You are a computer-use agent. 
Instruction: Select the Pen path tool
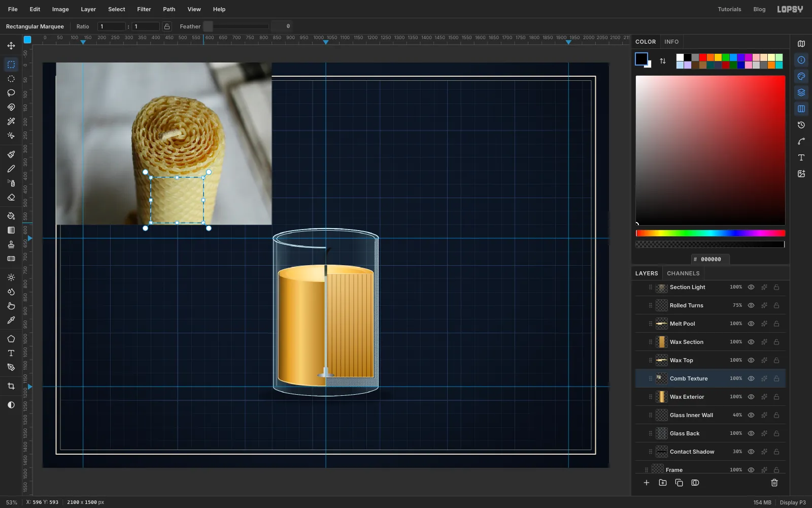click(x=11, y=367)
